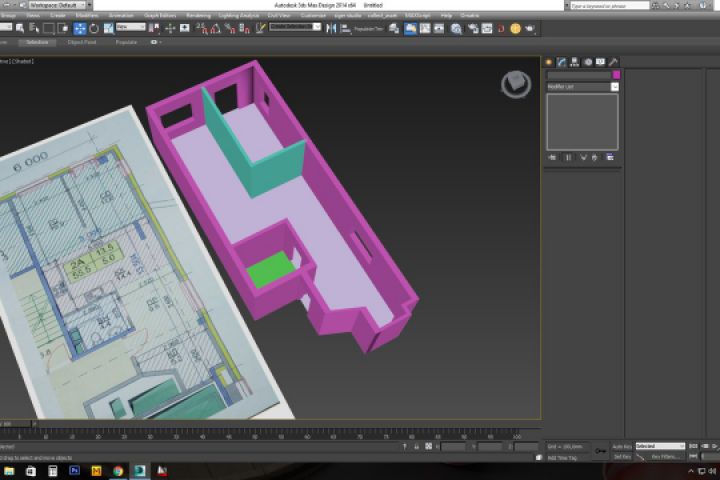The height and width of the screenshot is (480, 720).
Task: Click the Remove Modifier trash icon
Action: click(596, 157)
